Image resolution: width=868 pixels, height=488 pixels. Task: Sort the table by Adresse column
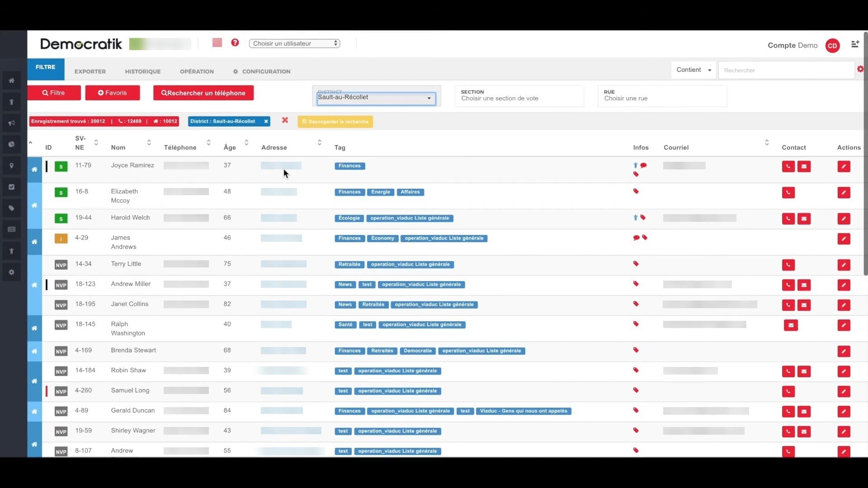click(x=319, y=143)
